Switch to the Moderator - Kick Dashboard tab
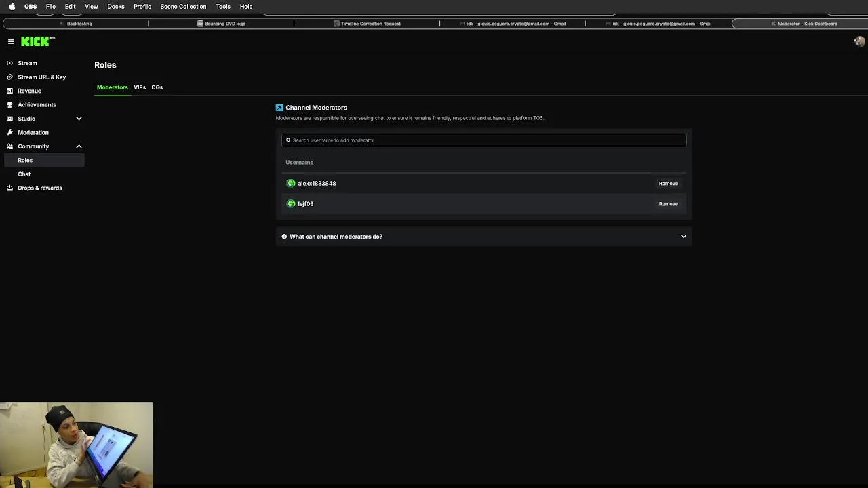 (x=804, y=24)
